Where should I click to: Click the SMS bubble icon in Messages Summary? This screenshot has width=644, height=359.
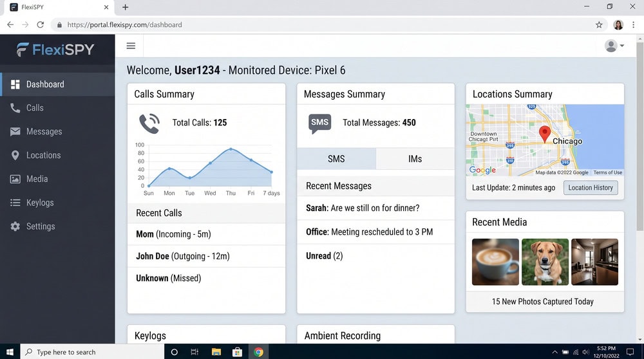pos(319,123)
